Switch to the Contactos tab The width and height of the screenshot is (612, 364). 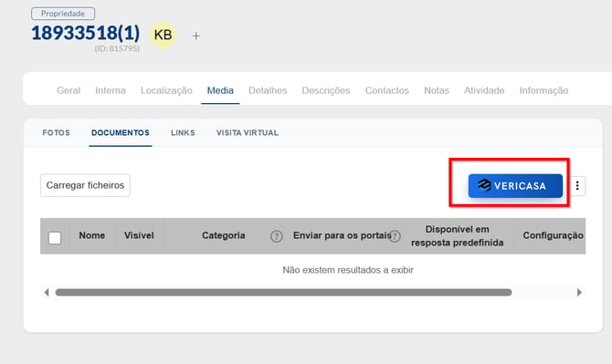387,90
